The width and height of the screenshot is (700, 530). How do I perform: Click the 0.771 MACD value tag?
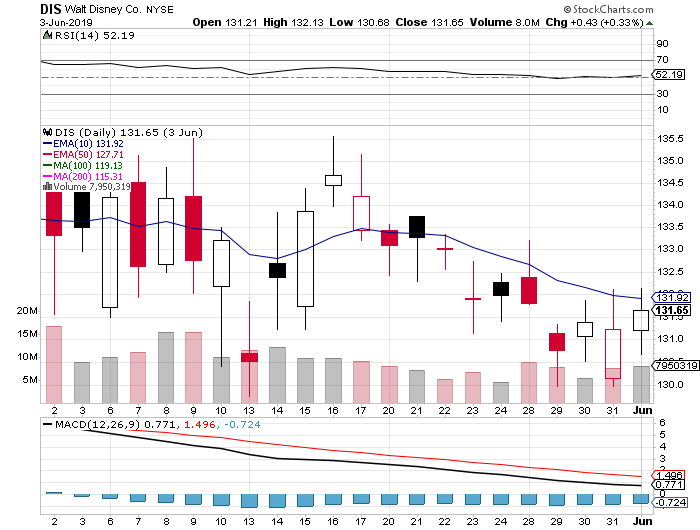[x=669, y=485]
